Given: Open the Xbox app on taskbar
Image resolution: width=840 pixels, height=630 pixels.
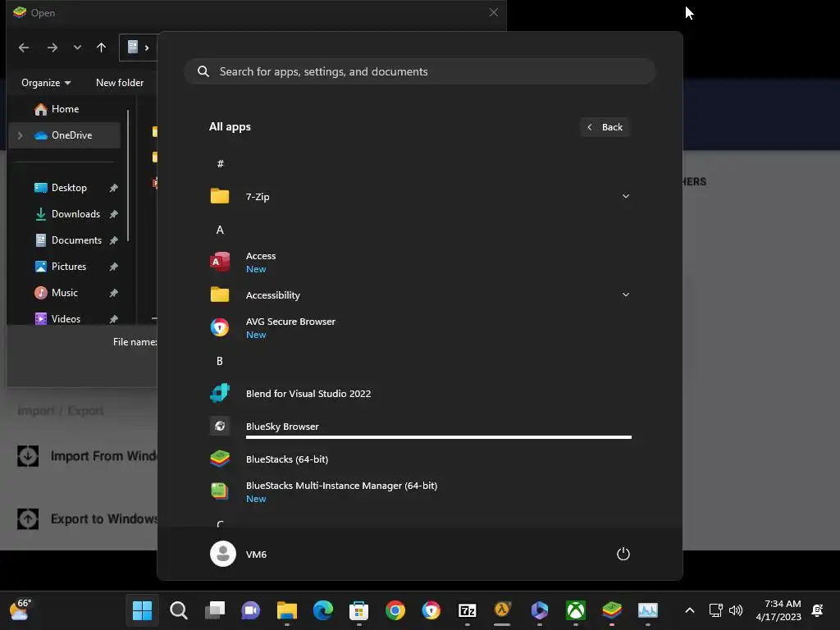Looking at the screenshot, I should click(x=576, y=610).
